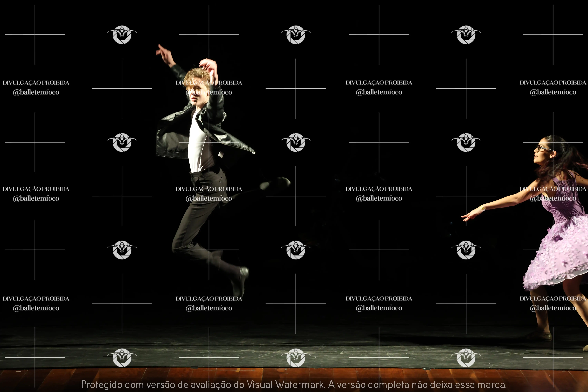Click the top-right @balletemfoco watermark text
Image resolution: width=588 pixels, height=392 pixels.
[x=553, y=92]
